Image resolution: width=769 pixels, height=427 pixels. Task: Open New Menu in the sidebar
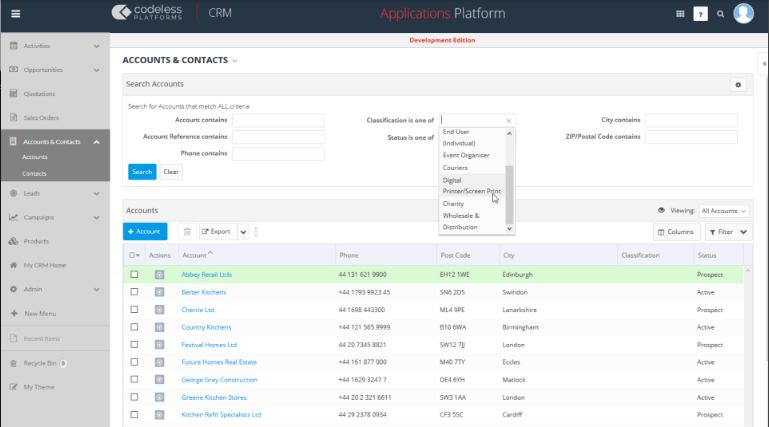tap(40, 314)
